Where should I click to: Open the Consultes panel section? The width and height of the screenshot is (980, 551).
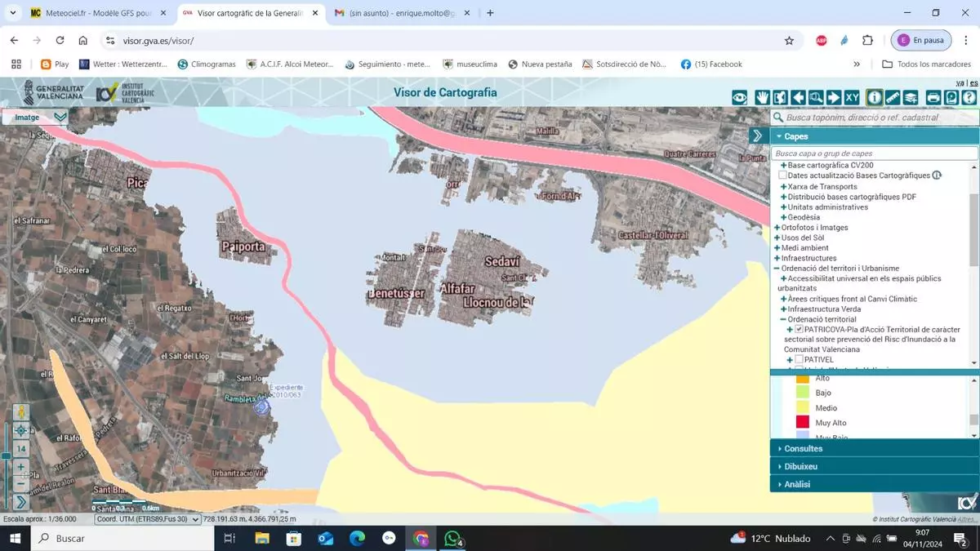[804, 449]
